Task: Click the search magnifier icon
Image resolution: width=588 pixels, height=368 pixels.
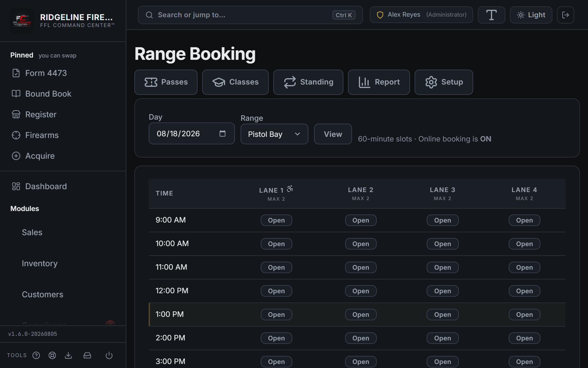Action: [149, 15]
